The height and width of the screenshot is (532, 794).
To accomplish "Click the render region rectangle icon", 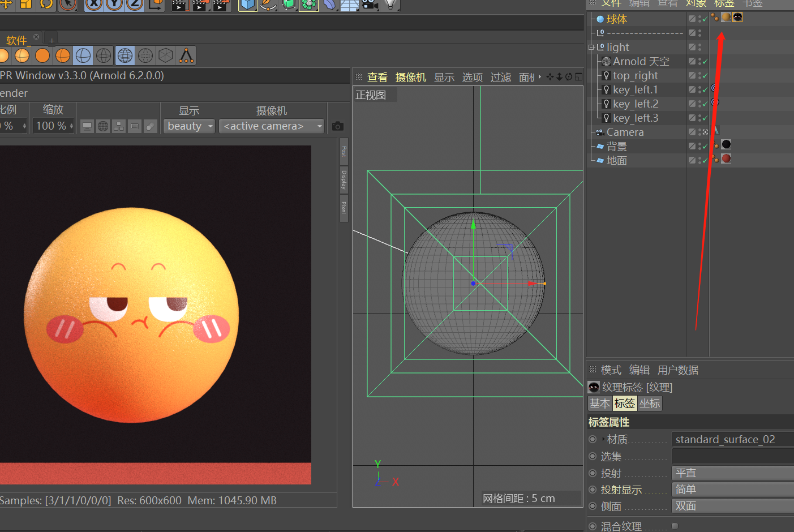I will (x=135, y=126).
